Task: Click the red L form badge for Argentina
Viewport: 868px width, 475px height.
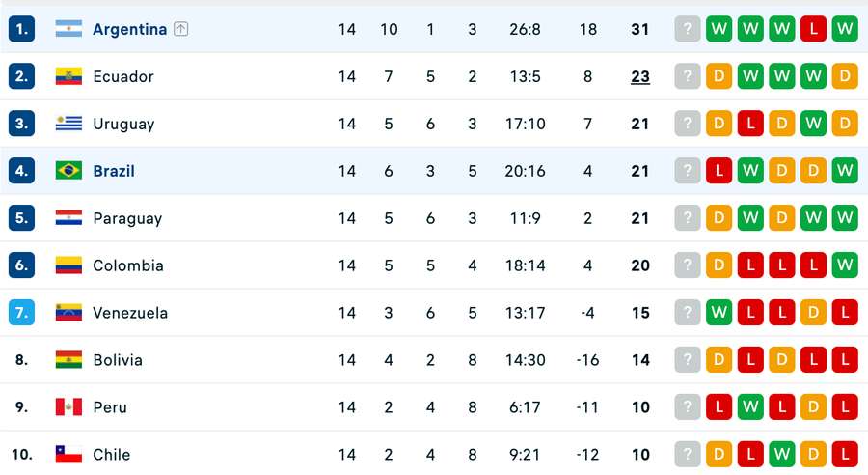Action: 813,29
